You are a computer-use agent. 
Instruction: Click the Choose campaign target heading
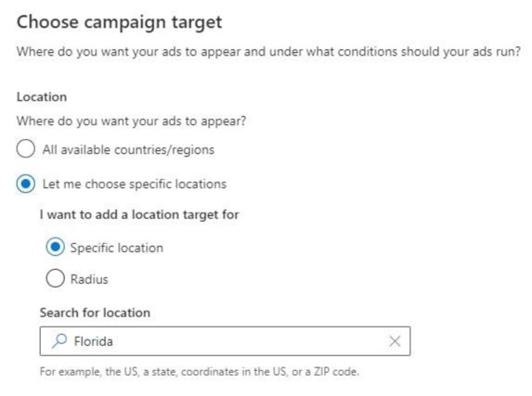click(119, 22)
